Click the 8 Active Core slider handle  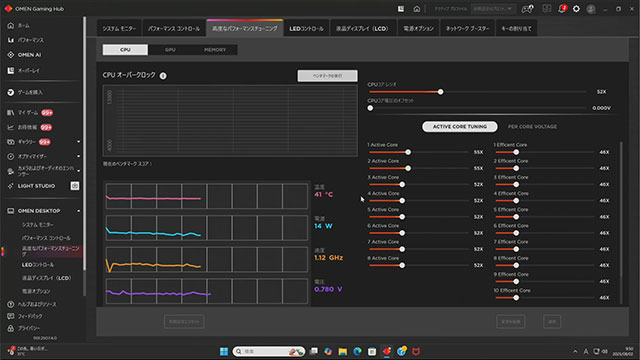[402, 265]
